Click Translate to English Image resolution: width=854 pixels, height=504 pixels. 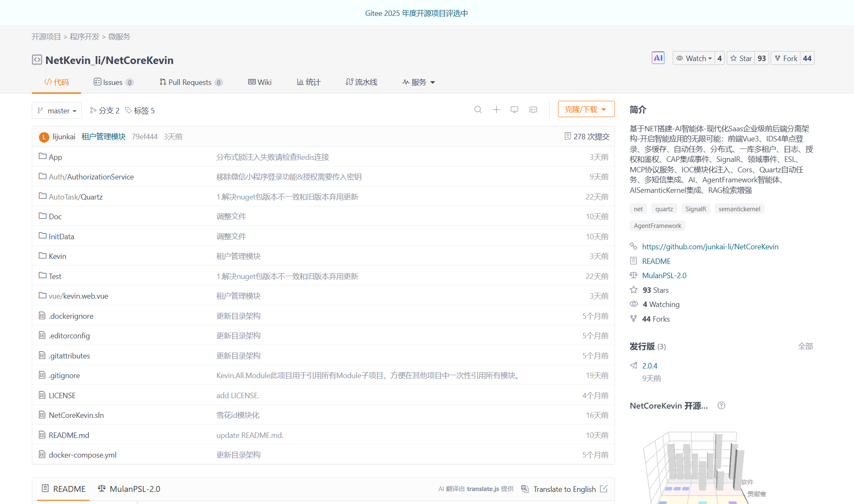tap(564, 489)
